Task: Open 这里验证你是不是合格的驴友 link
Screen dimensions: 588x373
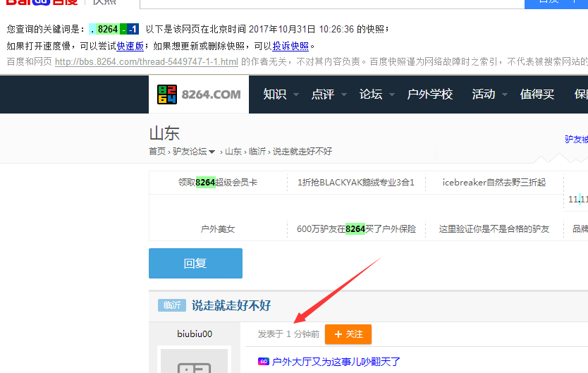Action: 494,229
